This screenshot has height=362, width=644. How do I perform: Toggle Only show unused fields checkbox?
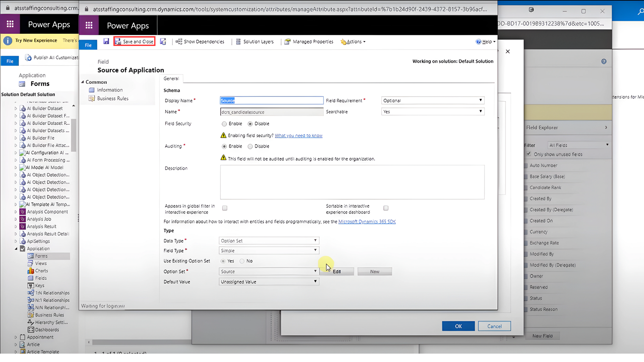[x=529, y=154]
